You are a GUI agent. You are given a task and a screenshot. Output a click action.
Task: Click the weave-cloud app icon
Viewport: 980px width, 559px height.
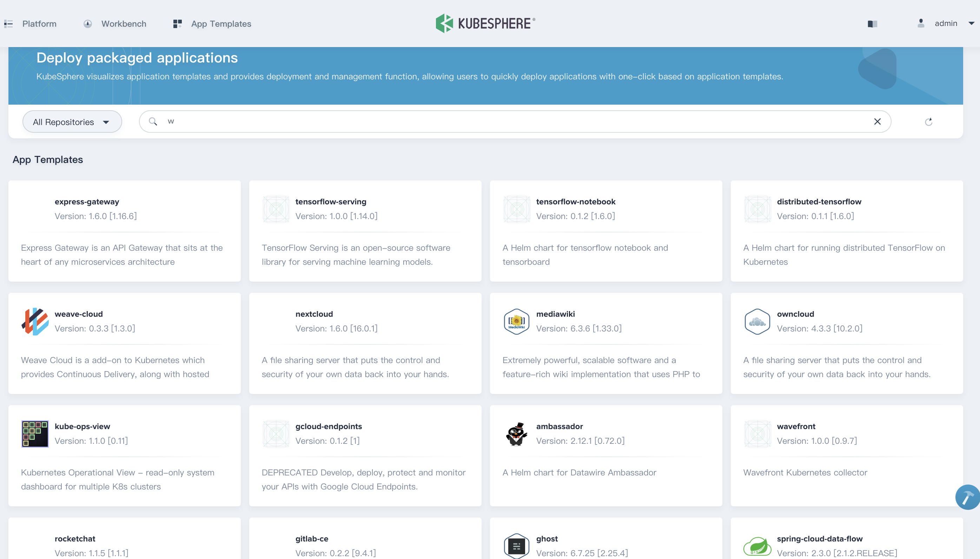[35, 321]
